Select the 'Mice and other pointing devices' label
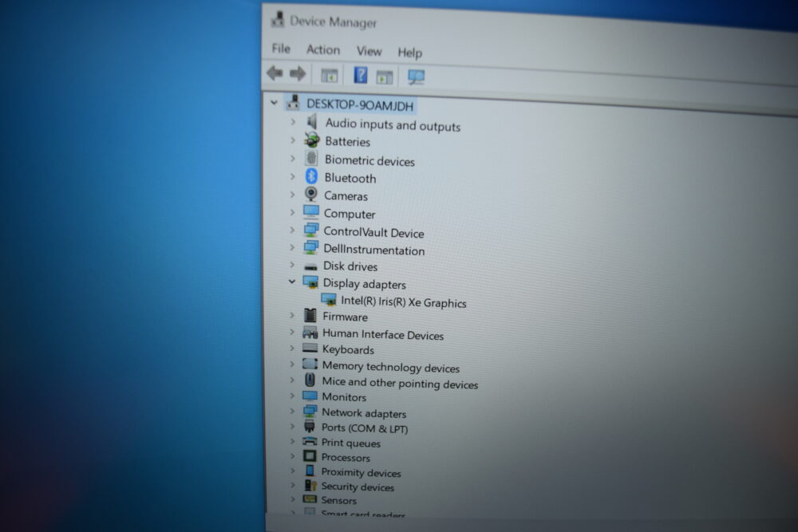 coord(400,383)
